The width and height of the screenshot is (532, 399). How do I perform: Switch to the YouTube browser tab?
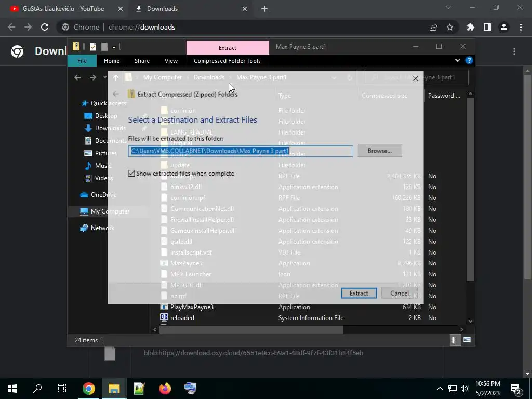[x=63, y=9]
